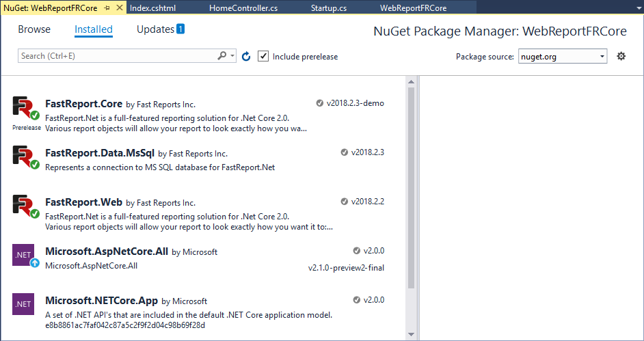Select the v2.1.0-preview2-final available version text
Screen dimensions: 644x341
click(346, 268)
